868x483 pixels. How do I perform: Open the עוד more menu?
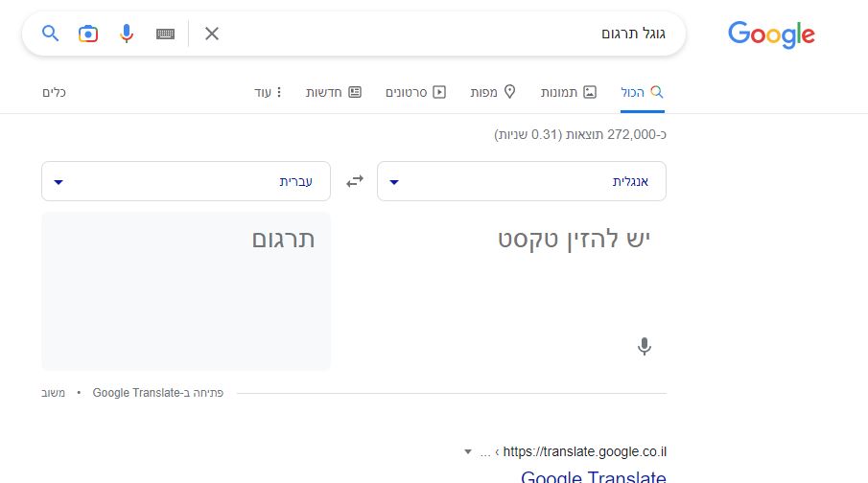268,92
